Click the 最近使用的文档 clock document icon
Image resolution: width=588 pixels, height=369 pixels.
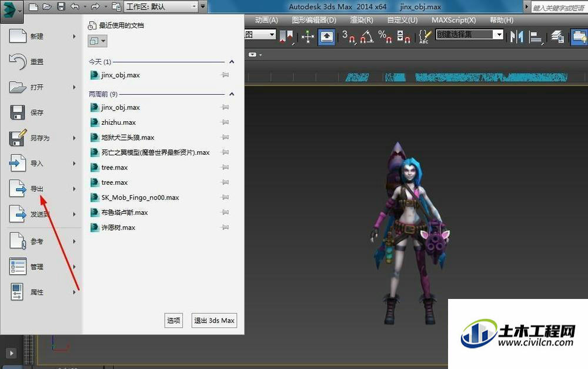point(92,25)
